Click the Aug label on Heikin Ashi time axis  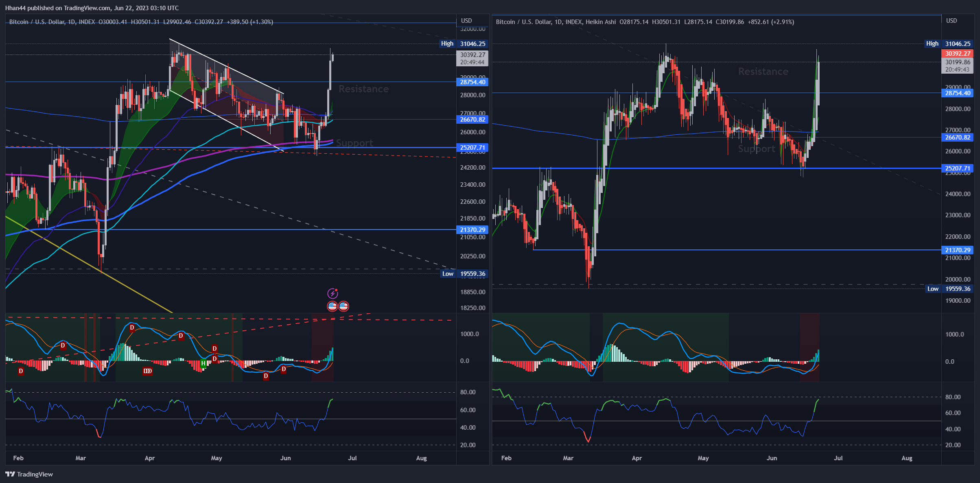[907, 458]
